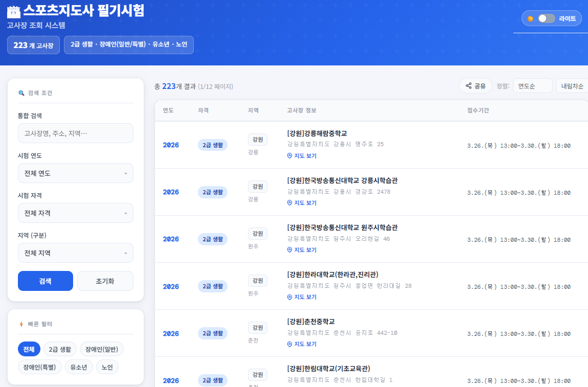Choose the 노인 quick filter tab
Screen dimensions: 588x387
click(107, 367)
